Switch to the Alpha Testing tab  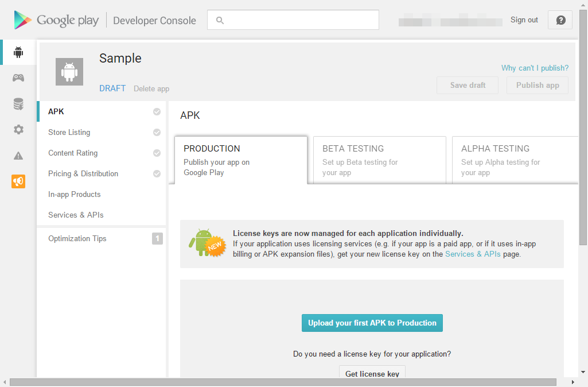[514, 160]
